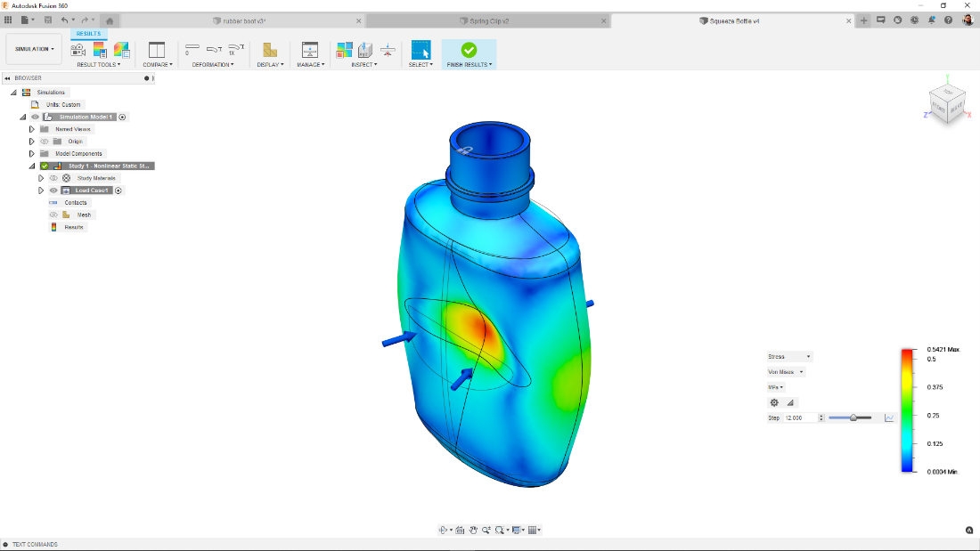Open the Simulation workspace switcher menu
The image size is (980, 551).
(x=33, y=48)
